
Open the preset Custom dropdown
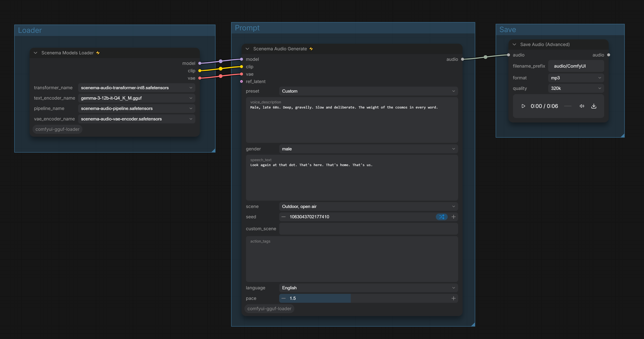[368, 91]
